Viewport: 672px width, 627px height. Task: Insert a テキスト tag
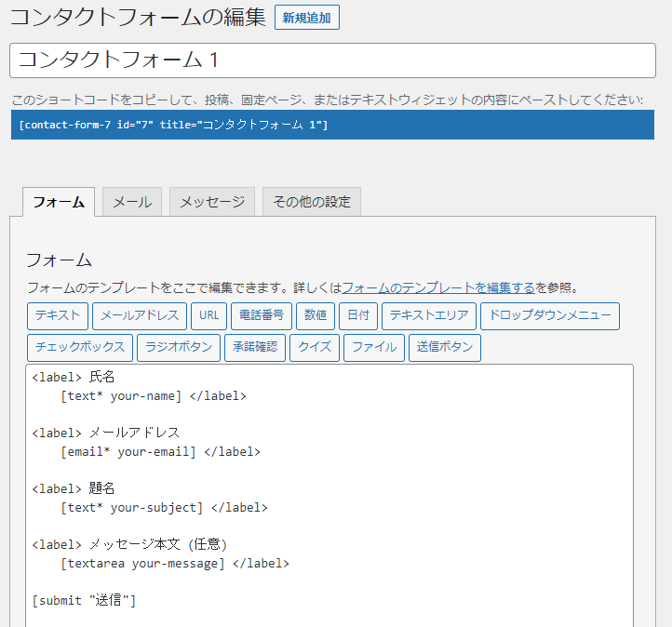tap(58, 316)
